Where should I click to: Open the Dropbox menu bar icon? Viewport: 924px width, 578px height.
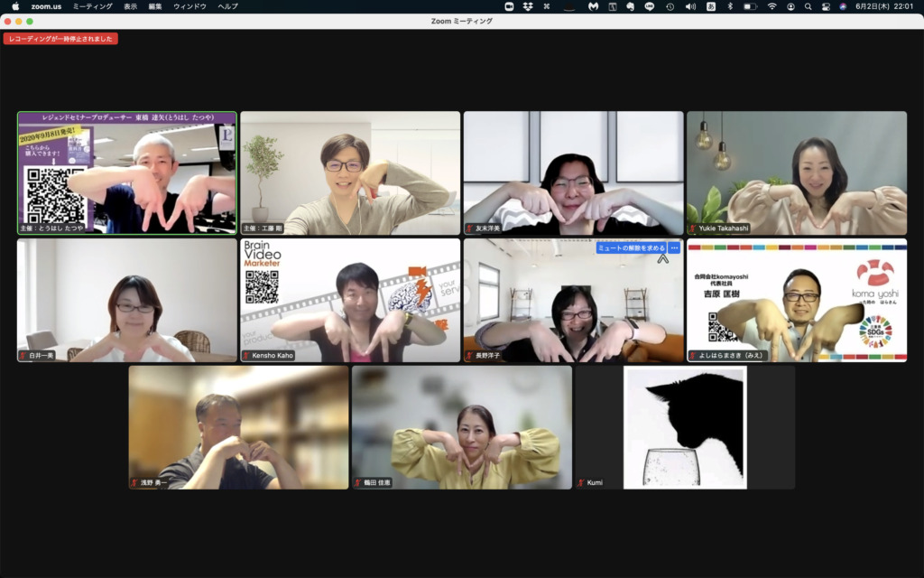coord(528,6)
